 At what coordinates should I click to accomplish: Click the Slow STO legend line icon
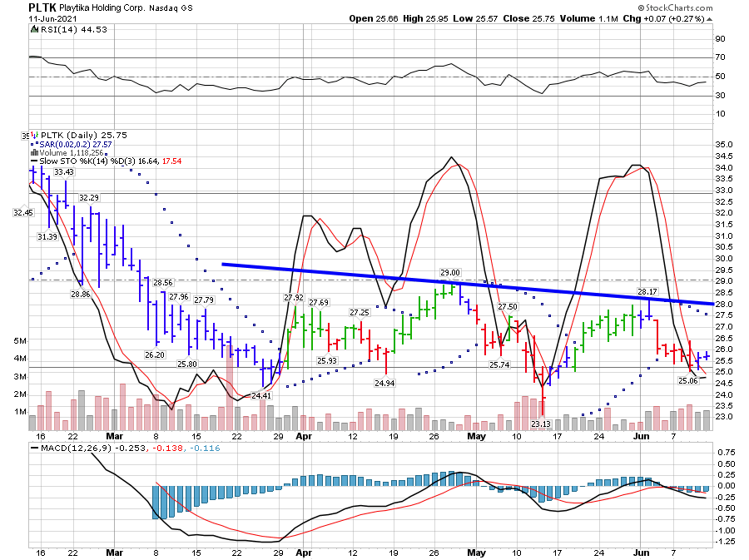(33, 161)
